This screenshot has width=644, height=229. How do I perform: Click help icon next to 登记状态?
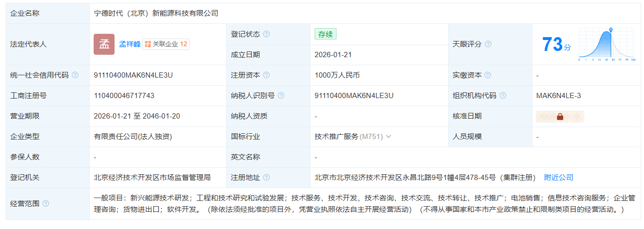(x=267, y=34)
